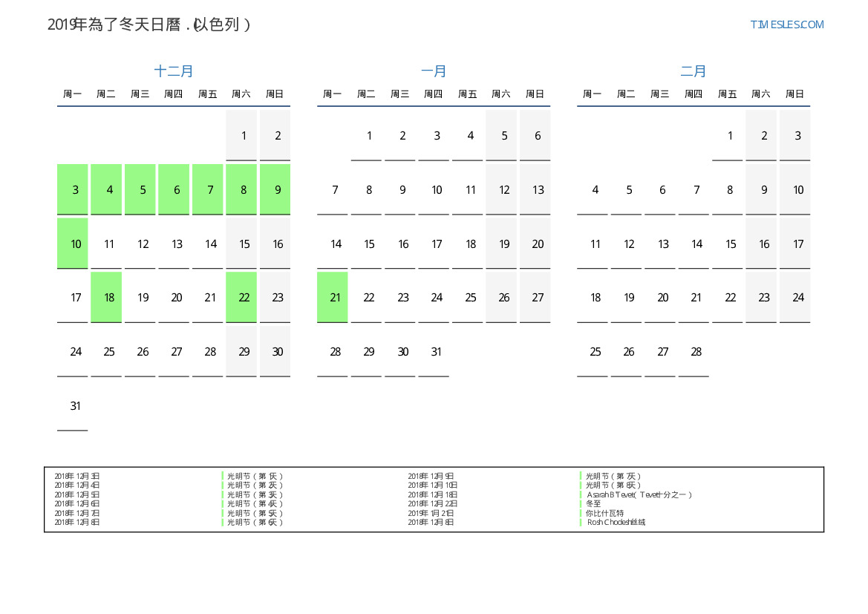Select highlighted December 18 cell
Image resolution: width=868 pixels, height=614 pixels.
tap(106, 297)
